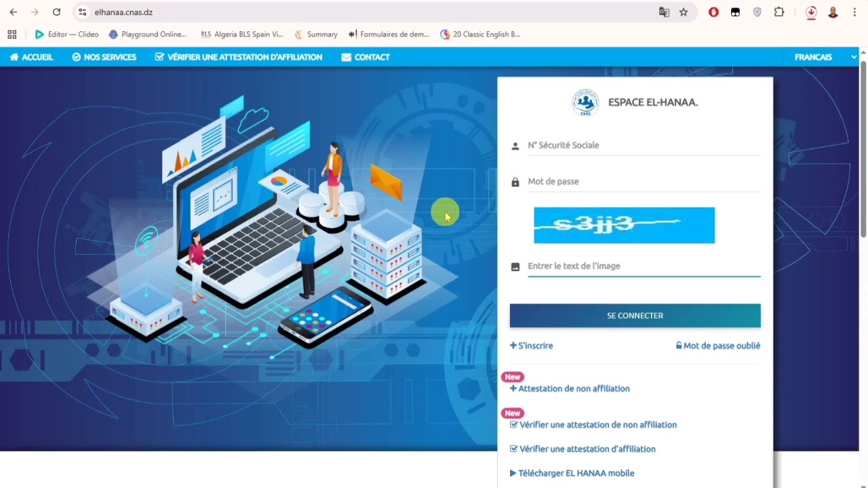
Task: Open the Playground Online bookmark
Action: (147, 35)
